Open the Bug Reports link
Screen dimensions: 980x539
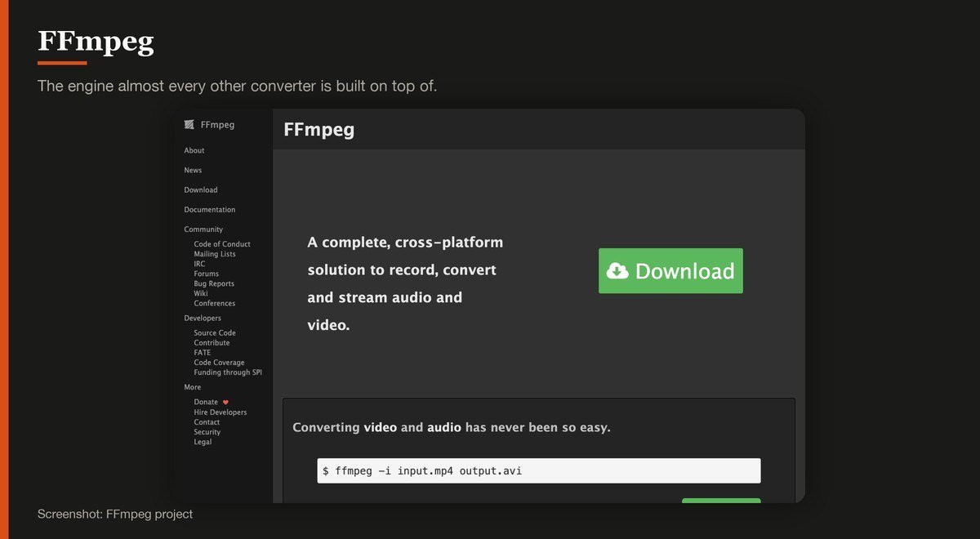point(214,283)
